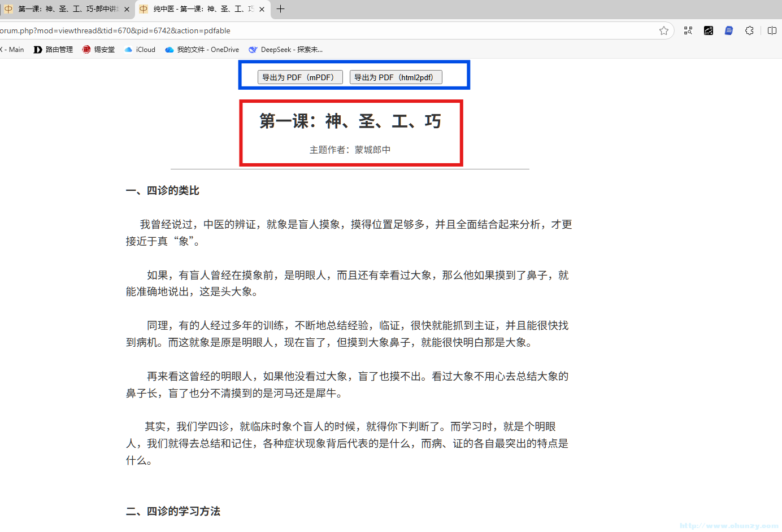This screenshot has width=782, height=532.
Task: Open the Main bookmark link
Action: (x=11, y=50)
